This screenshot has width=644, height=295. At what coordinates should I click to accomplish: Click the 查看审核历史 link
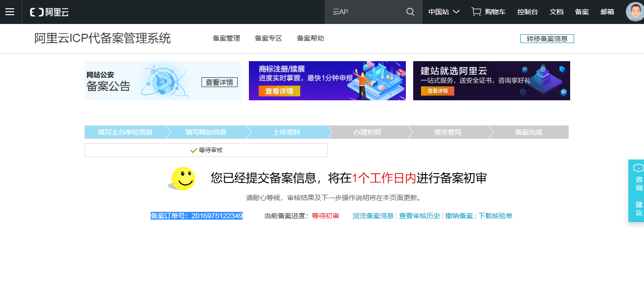pyautogui.click(x=420, y=216)
